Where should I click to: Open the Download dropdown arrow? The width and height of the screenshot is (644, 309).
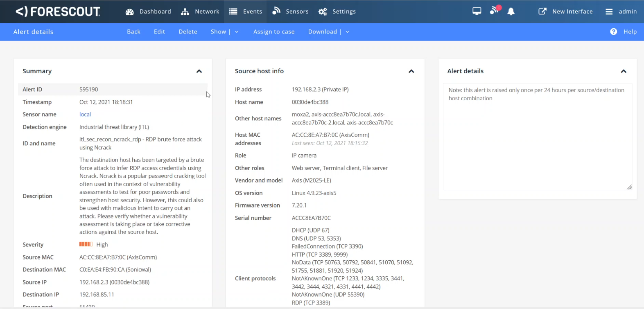click(348, 32)
